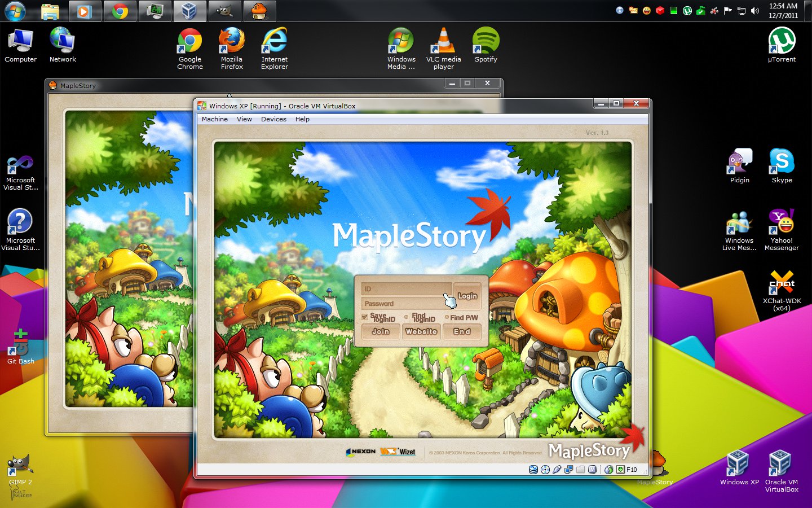Click the Password field on MapleStory login
Image resolution: width=812 pixels, height=508 pixels.
[x=406, y=303]
